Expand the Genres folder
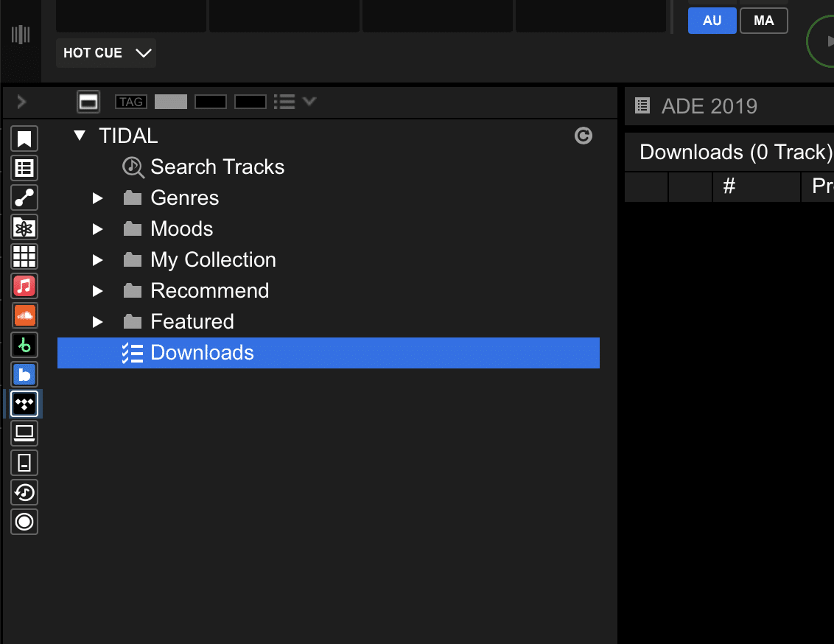This screenshot has height=644, width=834. point(98,197)
